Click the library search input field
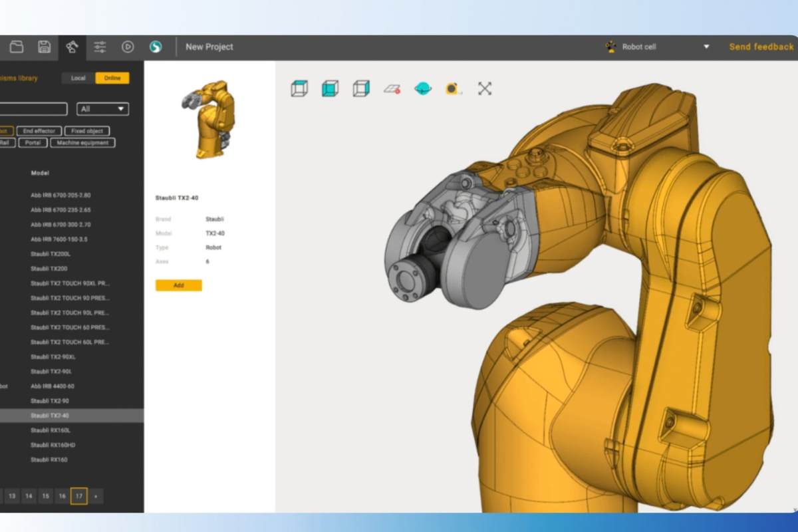Viewport: 798px width, 532px height. pyautogui.click(x=33, y=109)
